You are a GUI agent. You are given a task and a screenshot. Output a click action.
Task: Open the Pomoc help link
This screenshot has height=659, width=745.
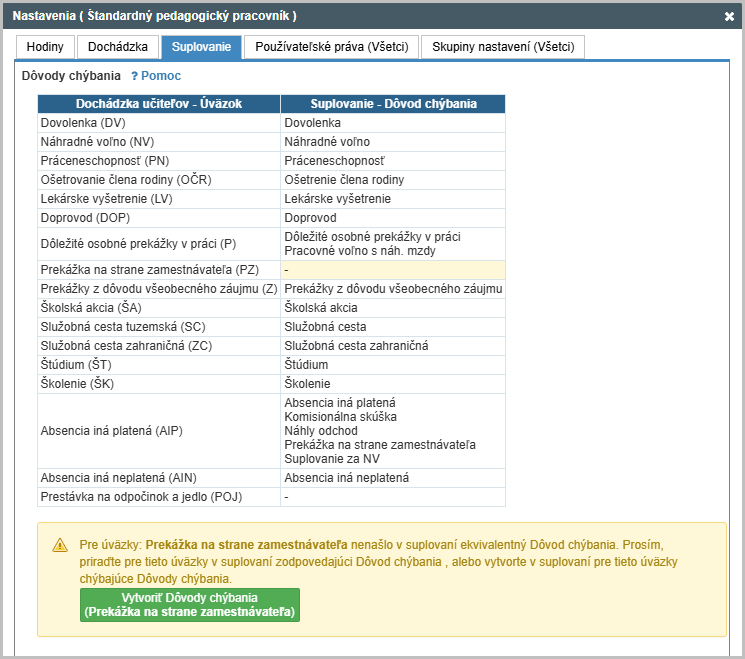point(160,76)
